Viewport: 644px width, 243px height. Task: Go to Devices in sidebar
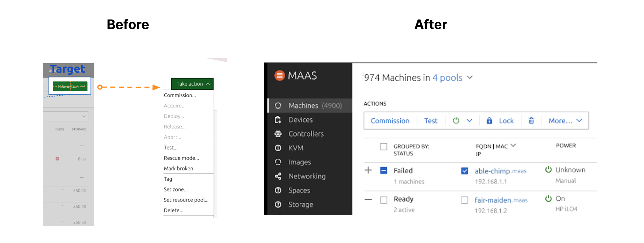click(x=300, y=120)
